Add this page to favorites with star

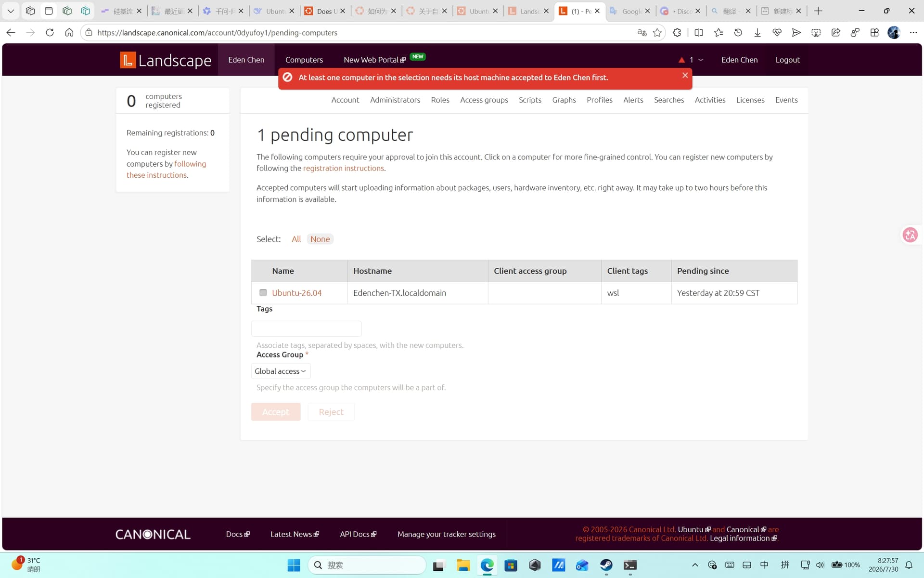point(657,33)
